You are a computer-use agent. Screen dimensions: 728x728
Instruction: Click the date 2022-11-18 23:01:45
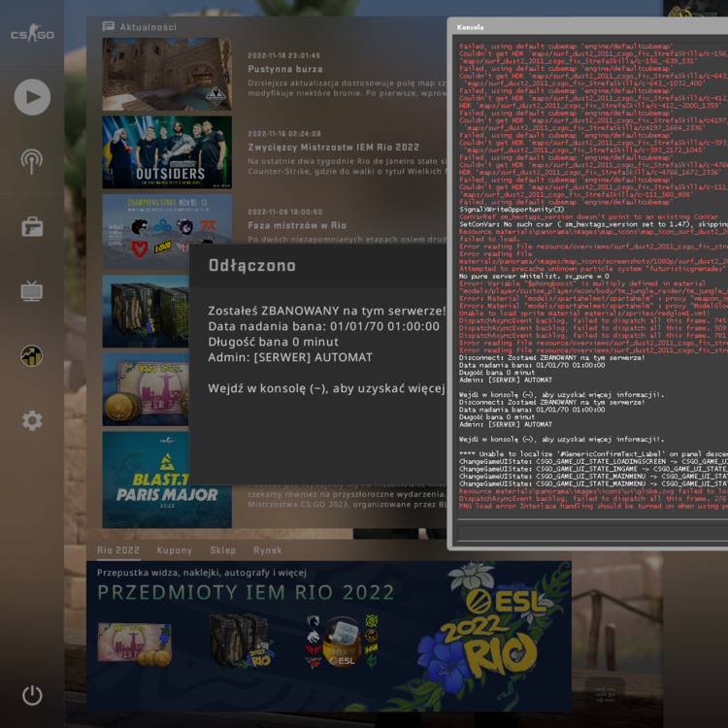pos(283,55)
